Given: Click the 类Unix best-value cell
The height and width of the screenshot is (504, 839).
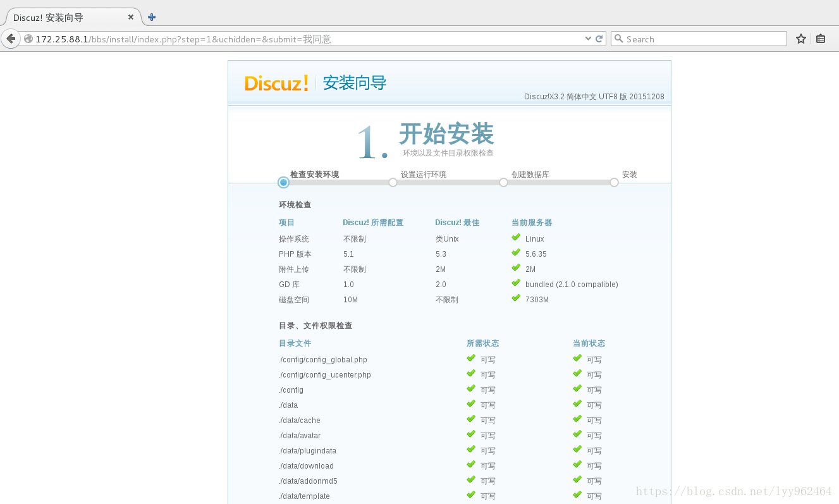Looking at the screenshot, I should point(447,239).
